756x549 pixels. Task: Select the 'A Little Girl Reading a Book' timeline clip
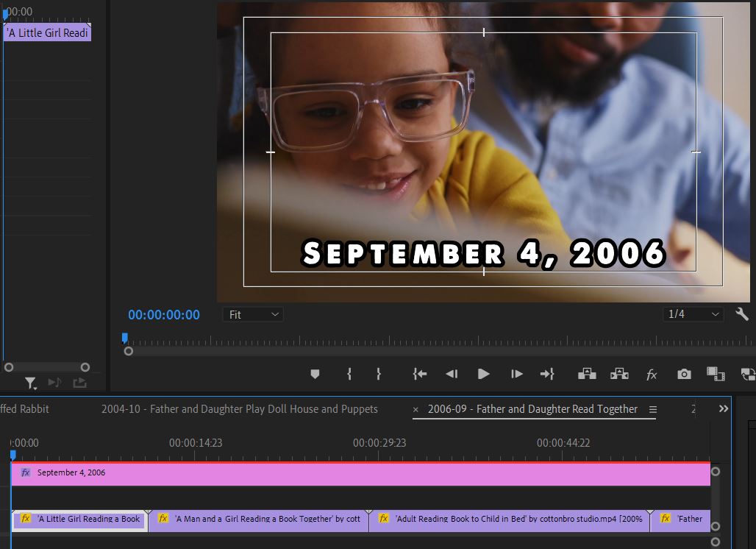pos(79,520)
